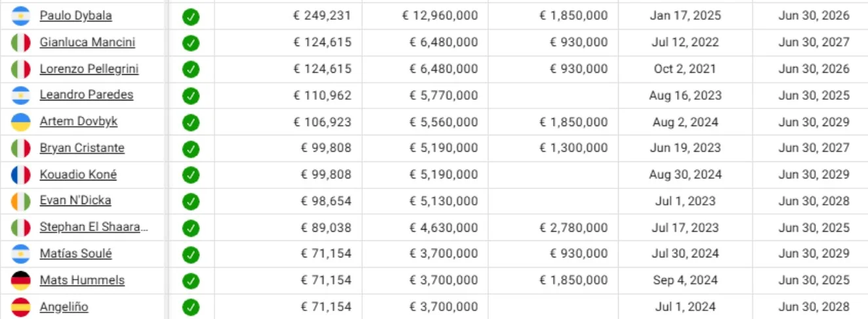
Task: Click the green checkmark in Bryan Cristante's row
Action: pos(191,149)
